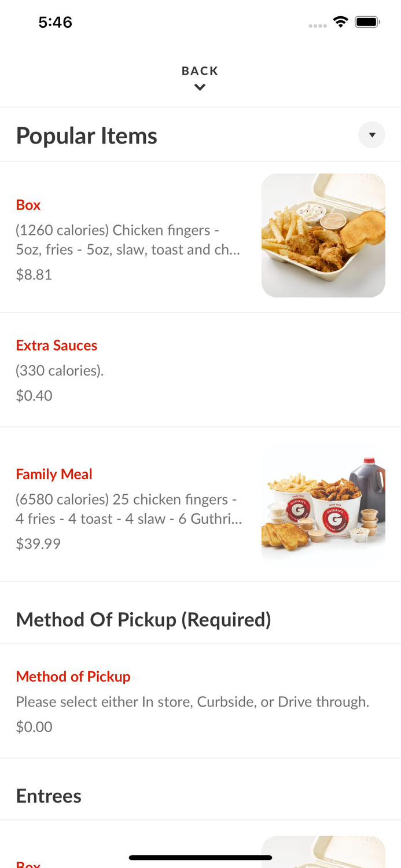The width and height of the screenshot is (401, 868).
Task: Tap the battery indicator icon
Action: pos(367,21)
